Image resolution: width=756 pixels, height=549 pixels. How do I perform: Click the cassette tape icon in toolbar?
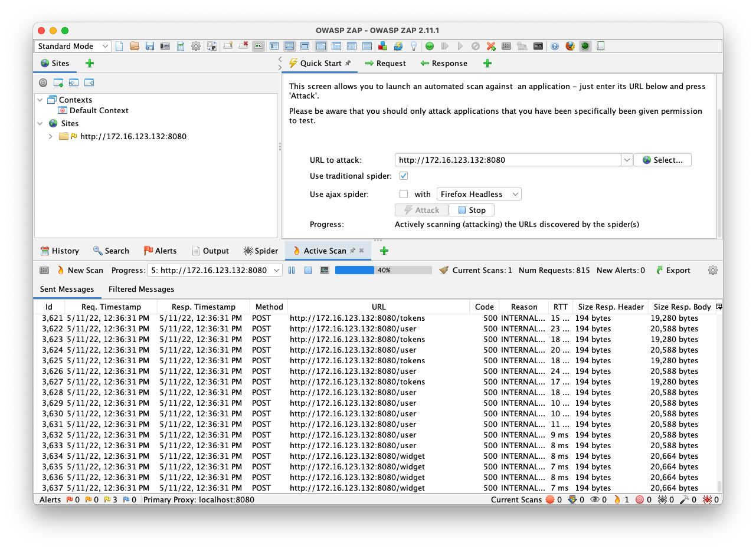[538, 46]
